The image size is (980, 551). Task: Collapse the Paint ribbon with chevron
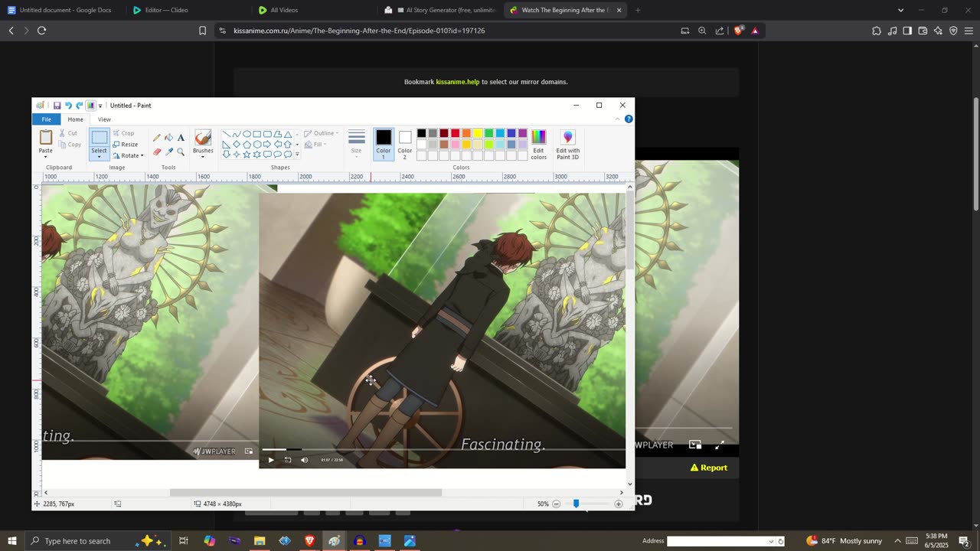618,119
